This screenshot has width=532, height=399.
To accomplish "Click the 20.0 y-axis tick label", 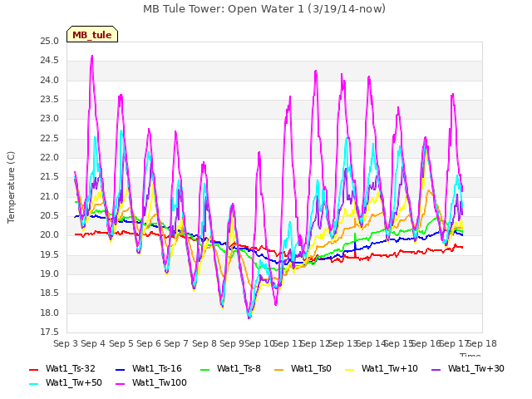I will [x=50, y=235].
